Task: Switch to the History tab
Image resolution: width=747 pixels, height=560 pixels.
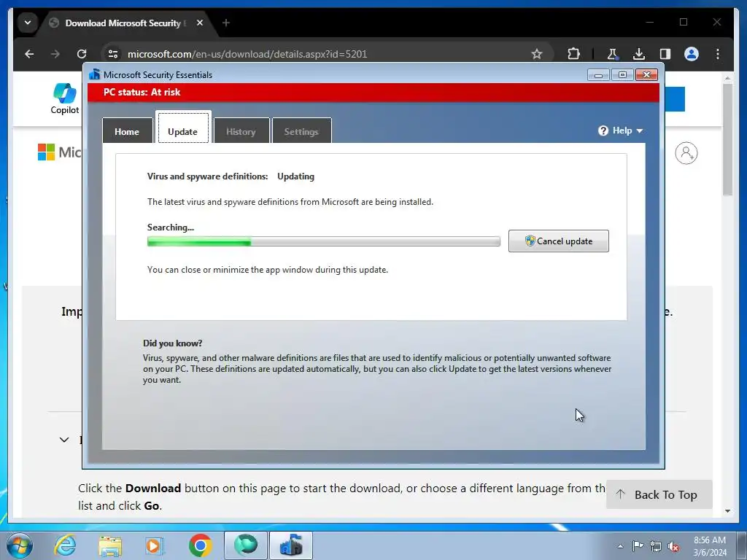Action: tap(241, 131)
